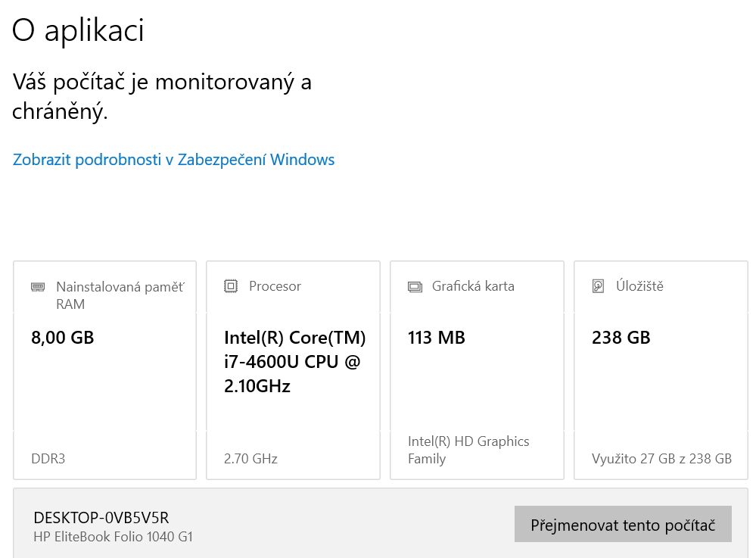Click the graphics card icon

tap(415, 287)
